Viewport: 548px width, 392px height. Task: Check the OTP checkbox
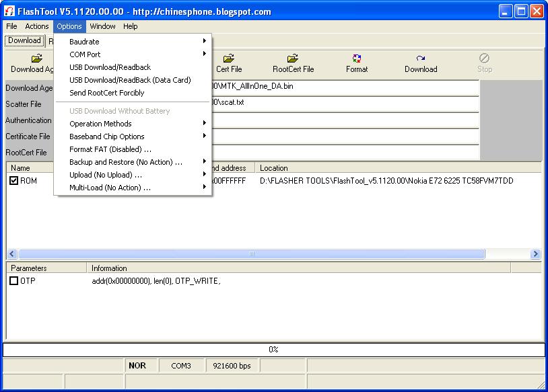point(13,280)
